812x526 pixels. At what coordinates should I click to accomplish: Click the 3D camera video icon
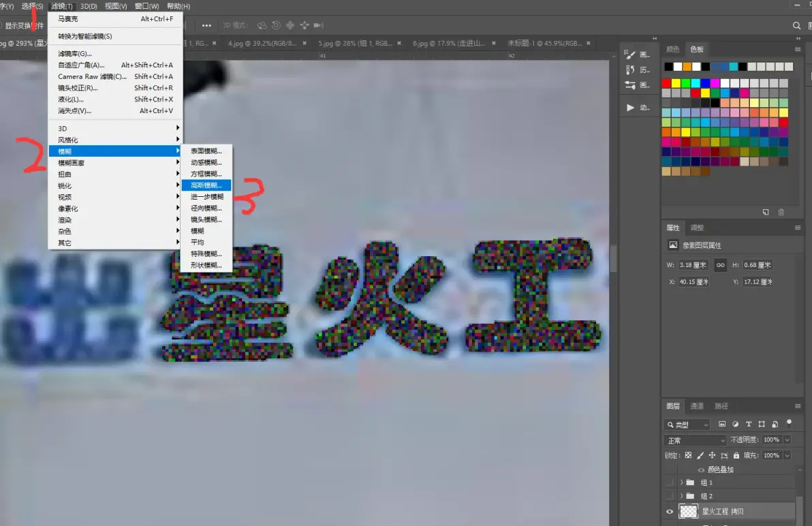click(x=319, y=25)
